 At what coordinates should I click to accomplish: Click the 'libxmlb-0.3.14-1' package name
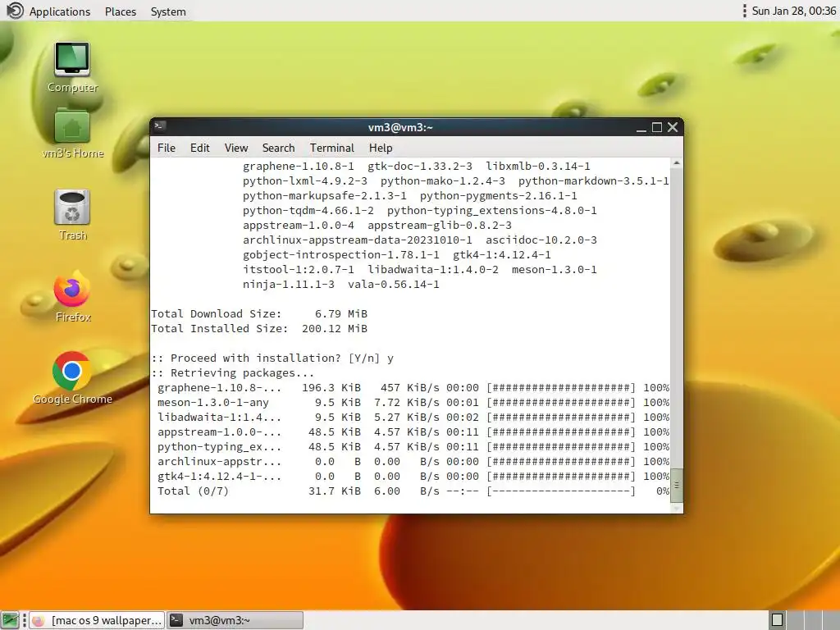538,166
